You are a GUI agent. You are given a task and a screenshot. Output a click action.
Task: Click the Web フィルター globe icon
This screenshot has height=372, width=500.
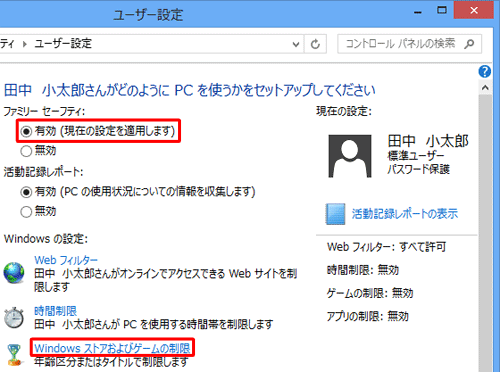pos(14,273)
